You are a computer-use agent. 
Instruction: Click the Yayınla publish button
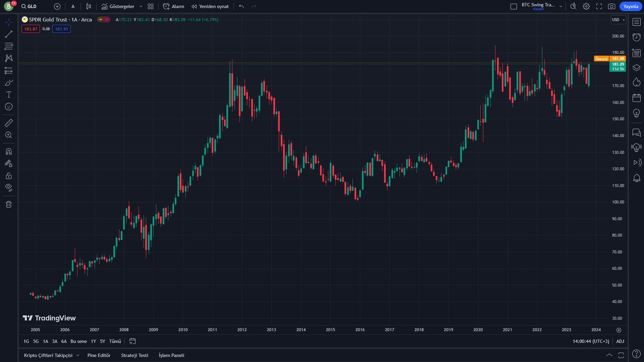click(x=630, y=6)
